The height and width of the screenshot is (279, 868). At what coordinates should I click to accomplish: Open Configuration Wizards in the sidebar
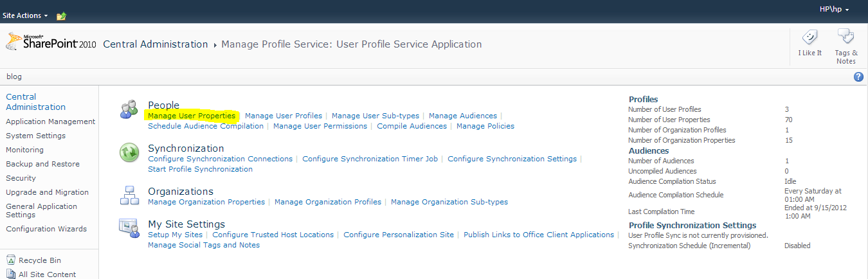(x=46, y=229)
